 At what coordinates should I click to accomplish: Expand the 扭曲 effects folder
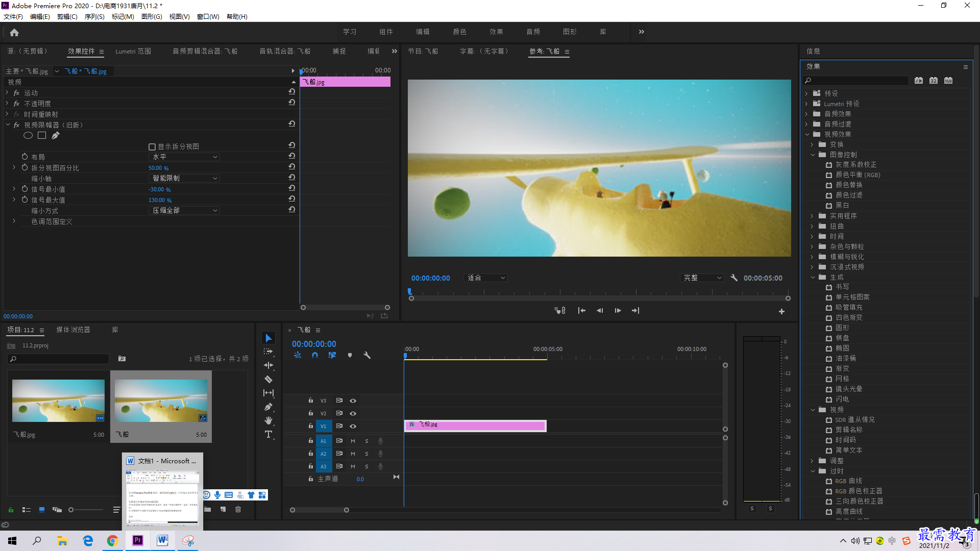coord(812,226)
